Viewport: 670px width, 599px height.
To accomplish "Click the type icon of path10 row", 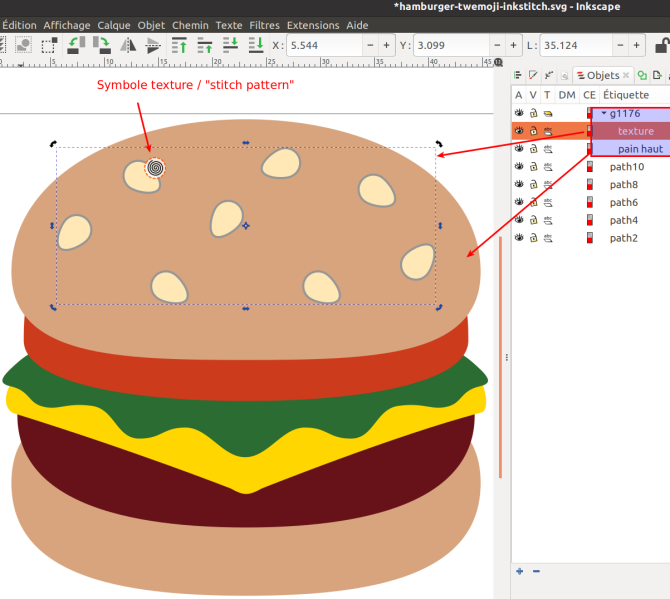I will tap(548, 167).
